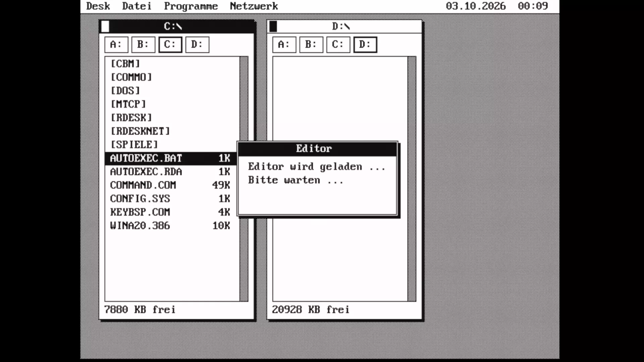Open the [SPIELE] directory
This screenshot has height=362, width=644.
(134, 144)
